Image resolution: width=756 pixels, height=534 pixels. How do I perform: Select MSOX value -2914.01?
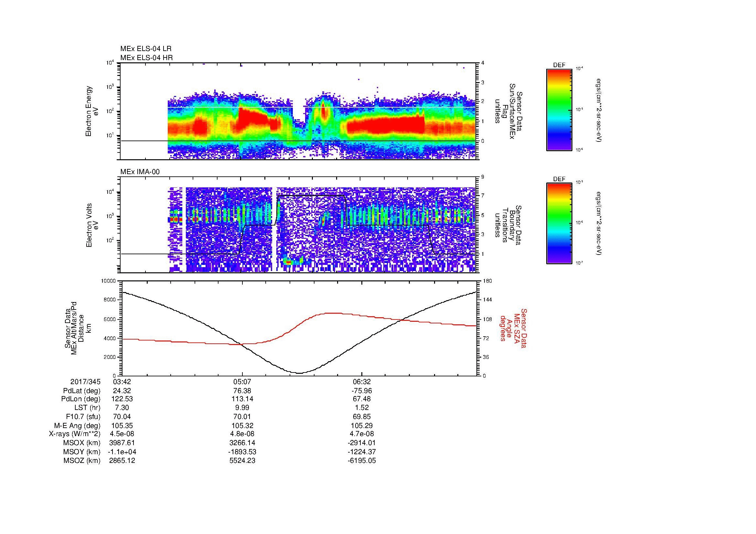(x=362, y=443)
